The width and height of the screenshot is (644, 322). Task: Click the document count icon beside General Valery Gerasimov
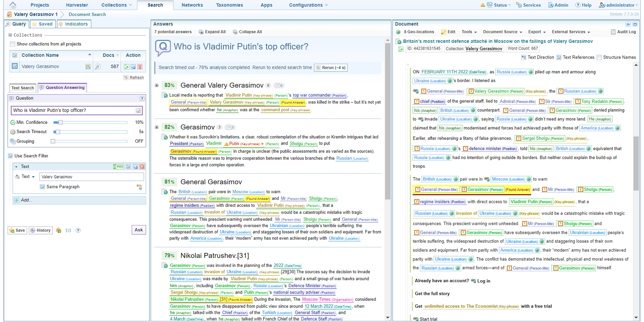coord(279,86)
